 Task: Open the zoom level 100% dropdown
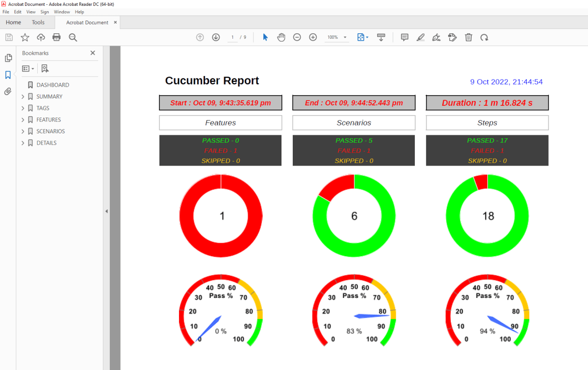pyautogui.click(x=345, y=37)
